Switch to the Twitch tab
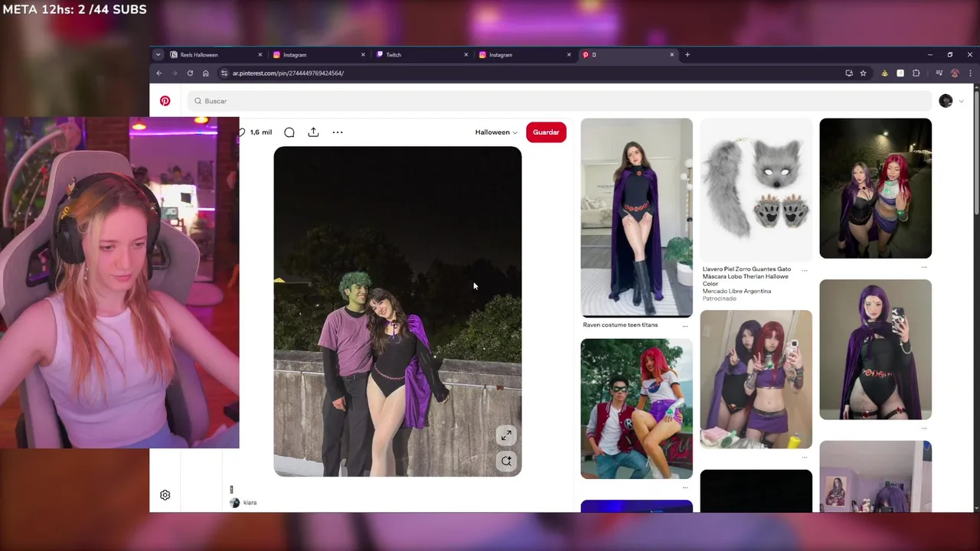Image resolution: width=980 pixels, height=551 pixels. (422, 55)
